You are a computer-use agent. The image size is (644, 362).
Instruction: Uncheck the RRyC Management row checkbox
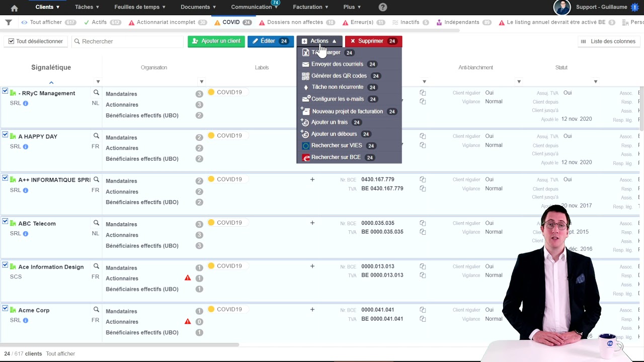point(5,92)
